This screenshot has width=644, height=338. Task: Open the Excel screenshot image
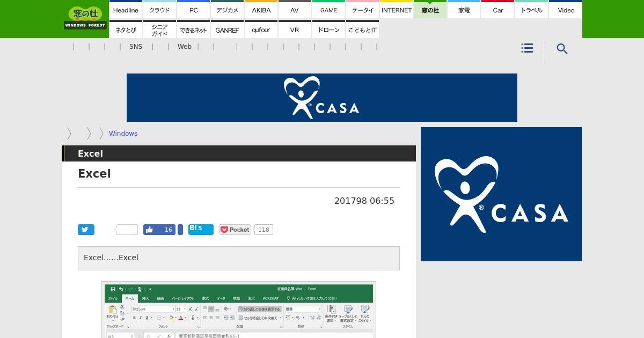[x=239, y=310]
